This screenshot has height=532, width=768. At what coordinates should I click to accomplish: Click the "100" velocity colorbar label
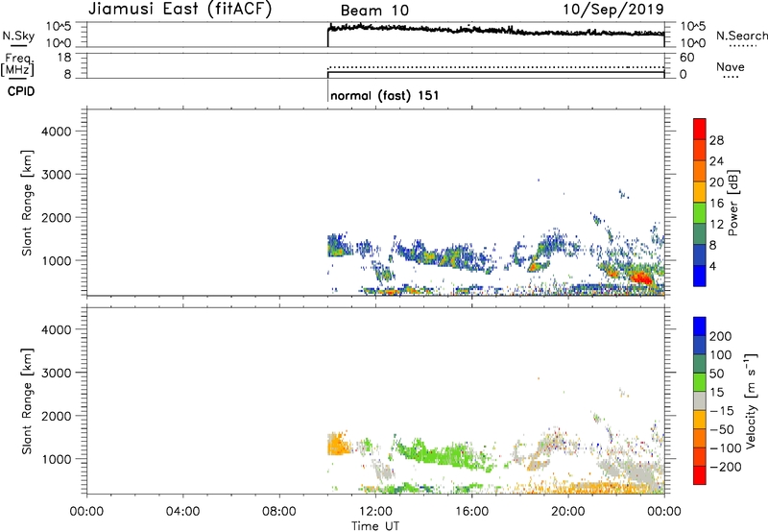(x=721, y=355)
